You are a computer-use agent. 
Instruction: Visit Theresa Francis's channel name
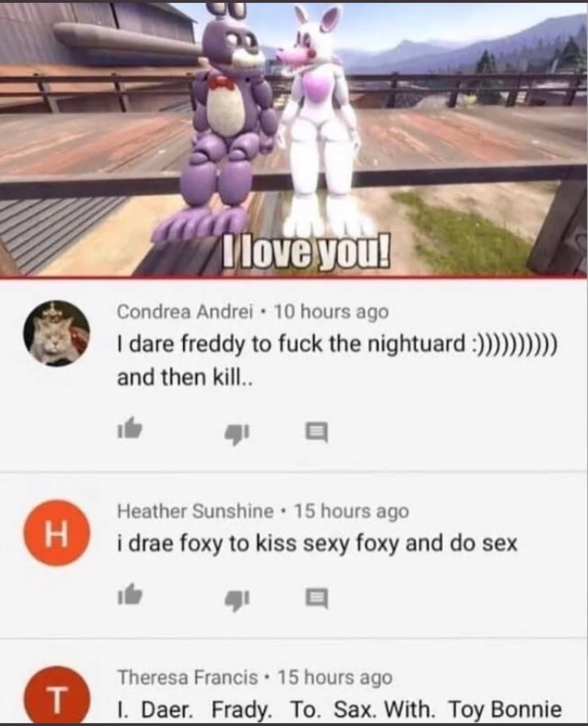[x=188, y=678]
